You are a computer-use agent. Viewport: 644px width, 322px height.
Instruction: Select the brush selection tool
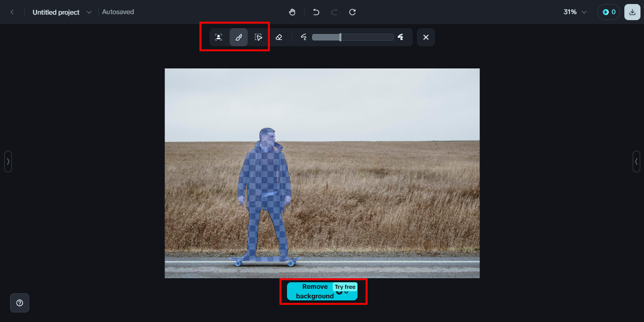click(x=239, y=37)
